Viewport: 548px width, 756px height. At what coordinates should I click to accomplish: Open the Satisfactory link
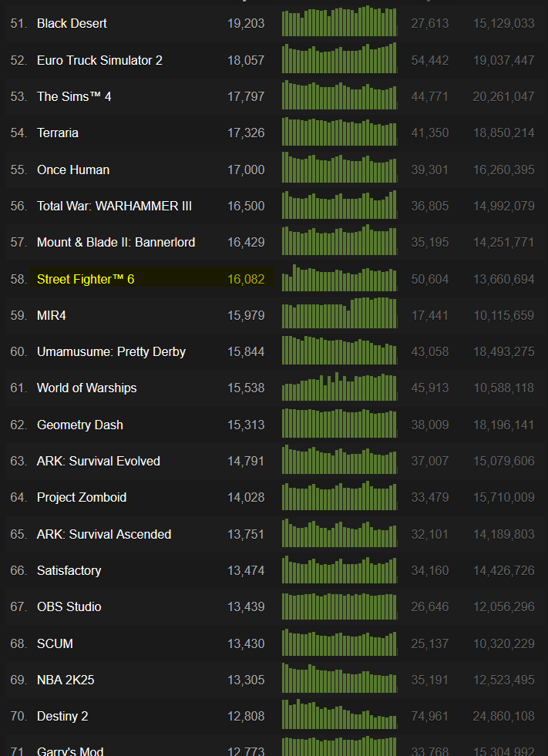coord(69,570)
